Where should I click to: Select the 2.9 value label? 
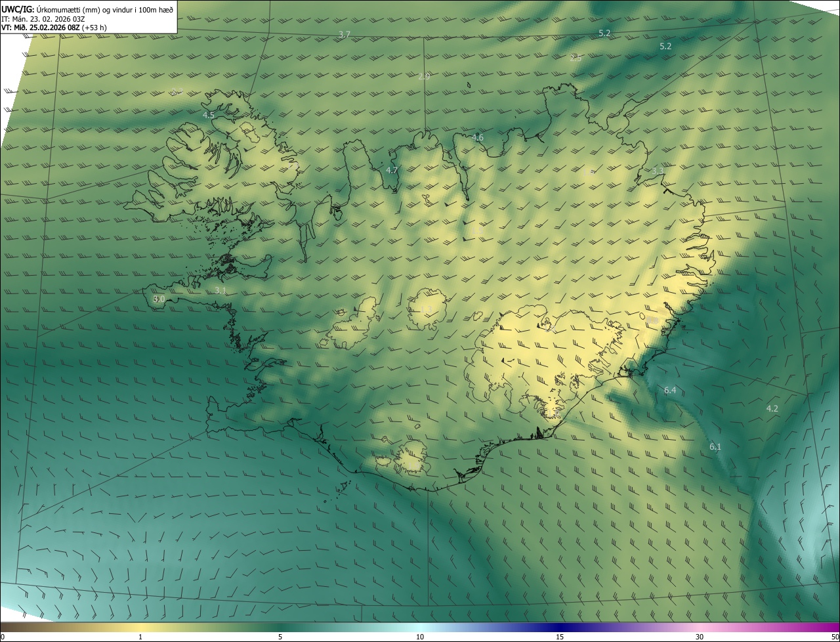point(424,77)
